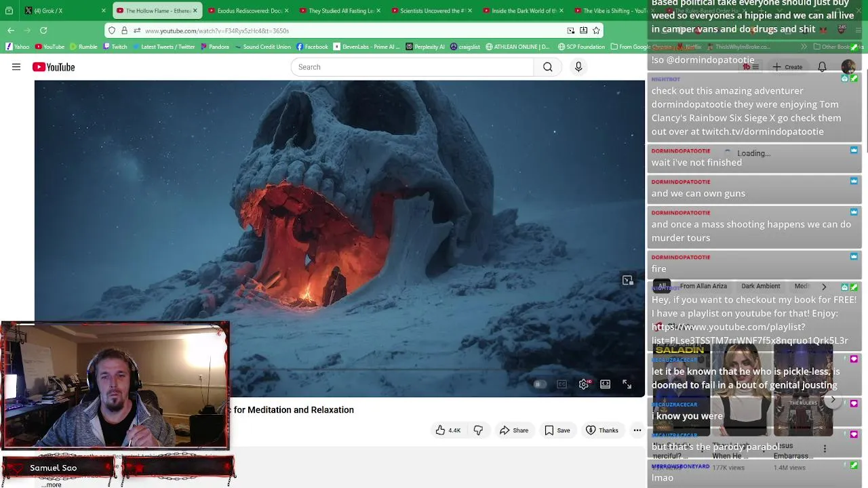The width and height of the screenshot is (868, 488).
Task: Switch to Inside the Dark World tab
Action: coord(524,11)
